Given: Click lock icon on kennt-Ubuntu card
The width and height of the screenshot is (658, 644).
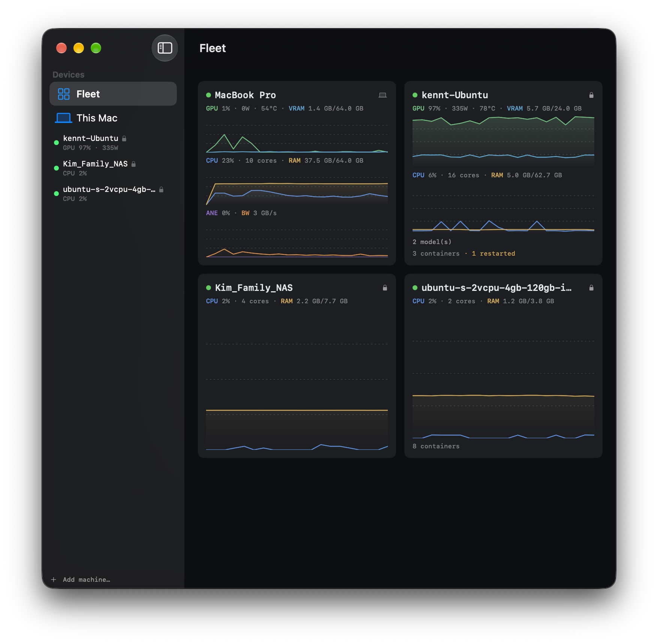Looking at the screenshot, I should tap(591, 95).
